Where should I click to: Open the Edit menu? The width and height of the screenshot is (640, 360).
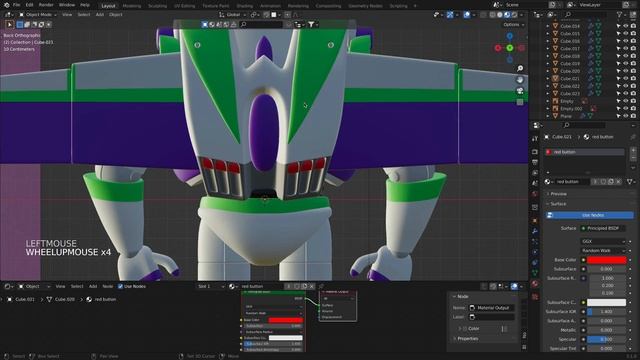pyautogui.click(x=29, y=5)
